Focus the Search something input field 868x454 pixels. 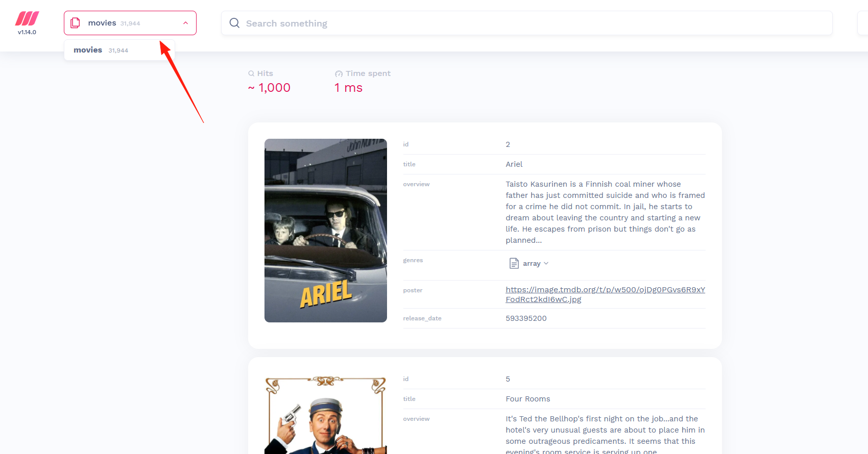526,23
